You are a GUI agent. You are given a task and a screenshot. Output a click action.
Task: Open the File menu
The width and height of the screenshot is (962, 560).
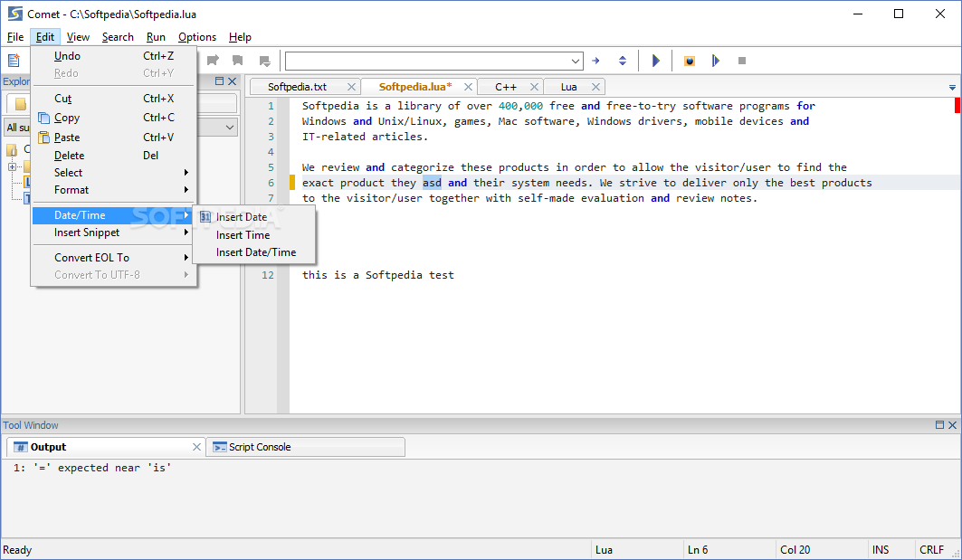pyautogui.click(x=15, y=37)
